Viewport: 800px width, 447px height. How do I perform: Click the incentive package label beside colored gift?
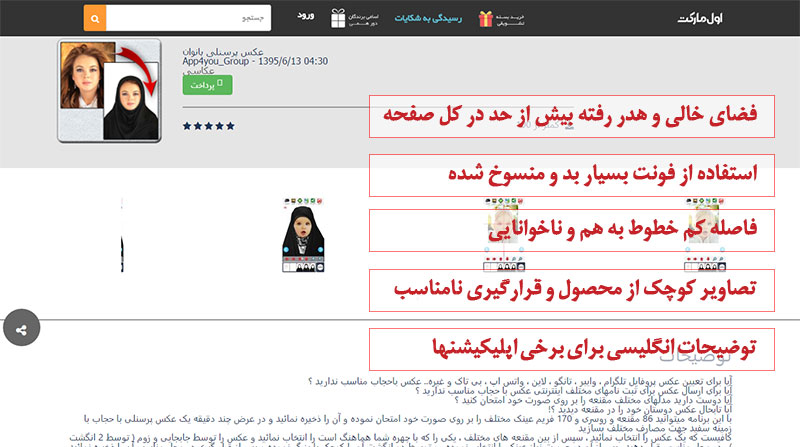(x=510, y=19)
